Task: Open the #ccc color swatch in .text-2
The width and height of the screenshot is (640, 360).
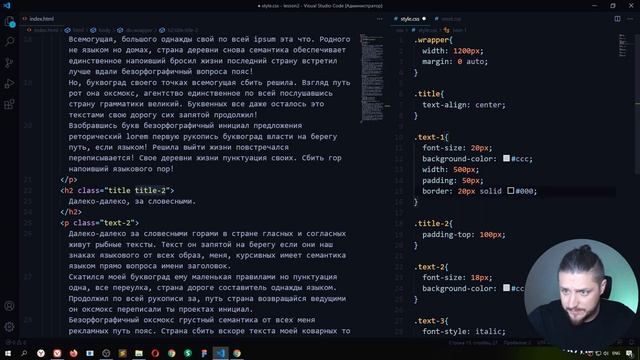Action: [x=506, y=288]
